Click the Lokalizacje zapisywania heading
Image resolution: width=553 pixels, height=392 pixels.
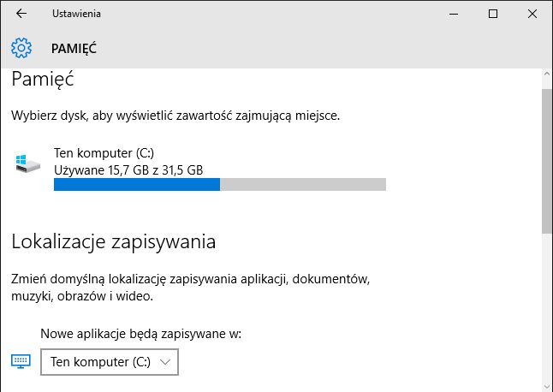[114, 242]
